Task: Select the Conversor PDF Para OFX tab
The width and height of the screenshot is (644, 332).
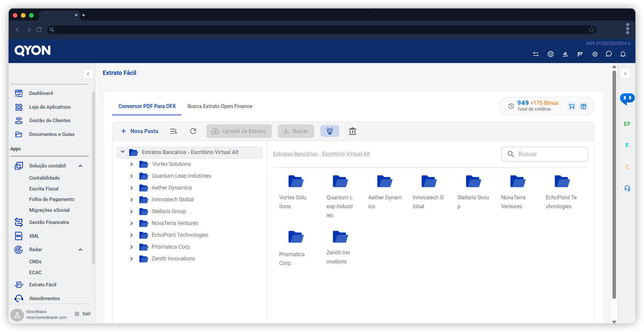Action: [x=147, y=106]
